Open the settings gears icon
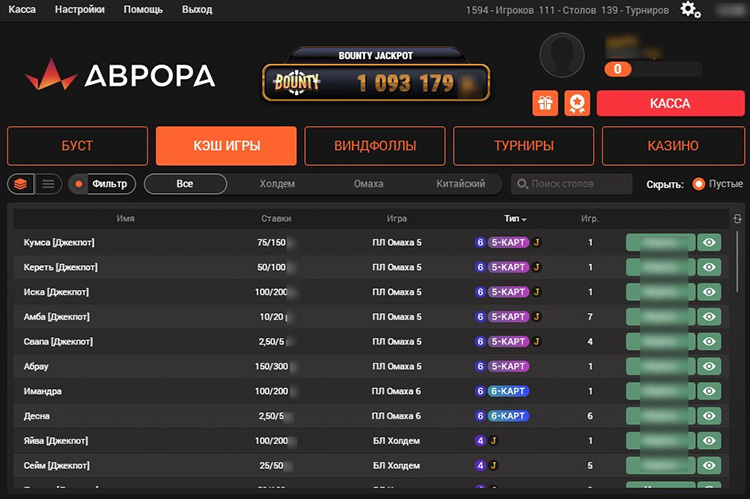Screen dimensions: 750x499 pos(690,9)
